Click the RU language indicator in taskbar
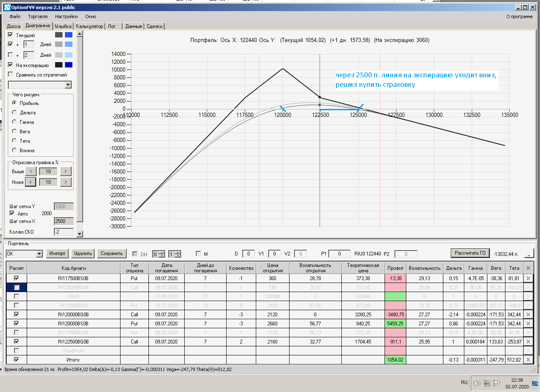The image size is (540, 392). tap(464, 383)
